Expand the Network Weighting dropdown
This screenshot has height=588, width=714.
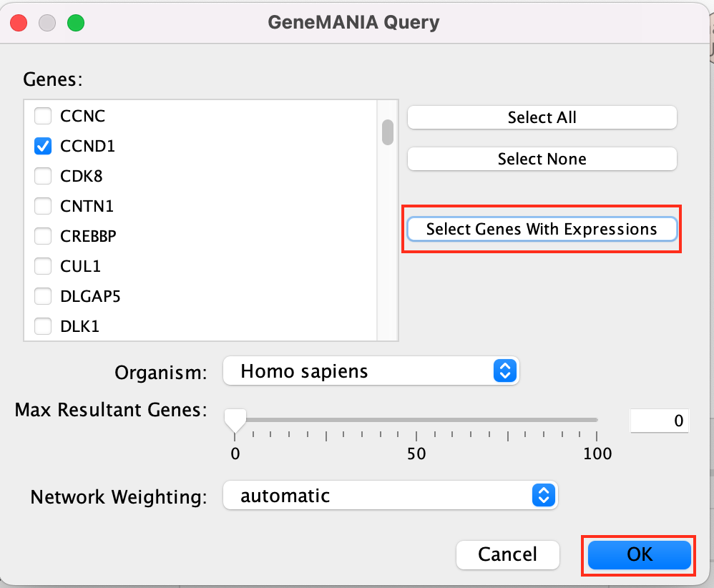click(390, 496)
